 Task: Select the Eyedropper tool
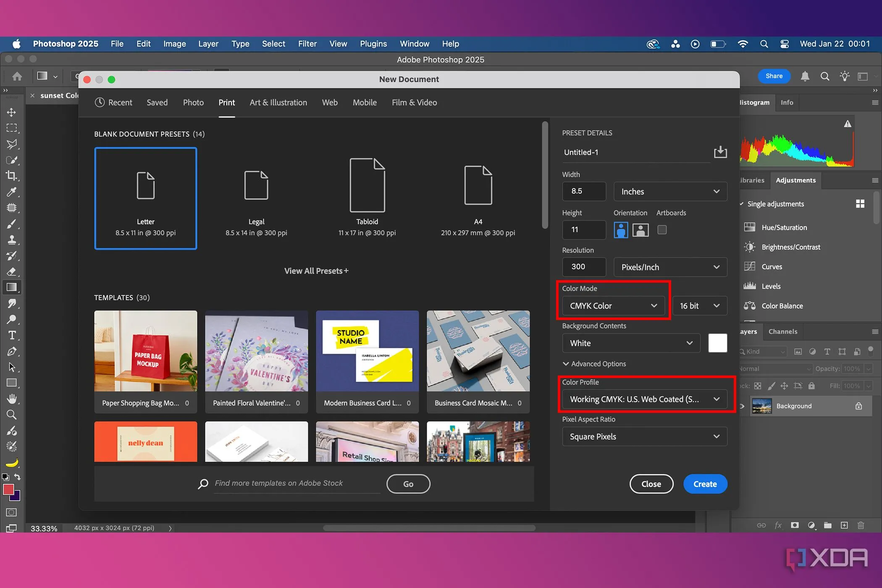click(11, 192)
